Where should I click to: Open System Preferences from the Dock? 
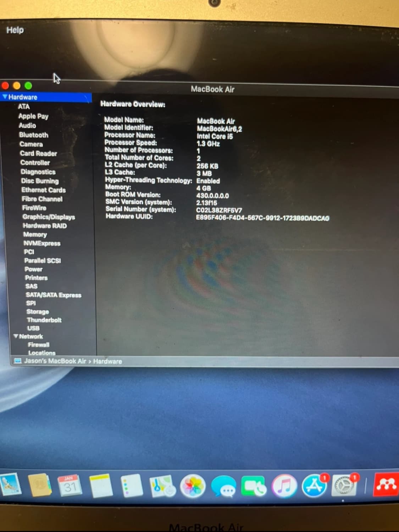[344, 485]
